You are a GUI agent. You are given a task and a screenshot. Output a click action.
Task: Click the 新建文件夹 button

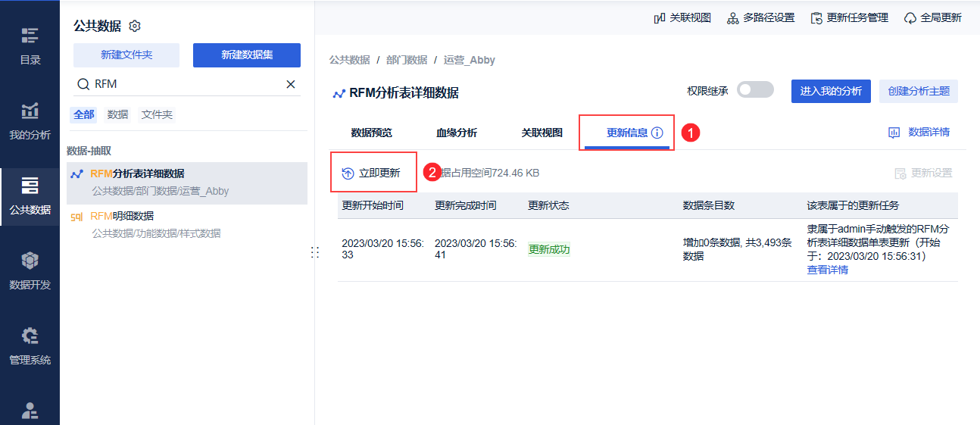tap(126, 55)
